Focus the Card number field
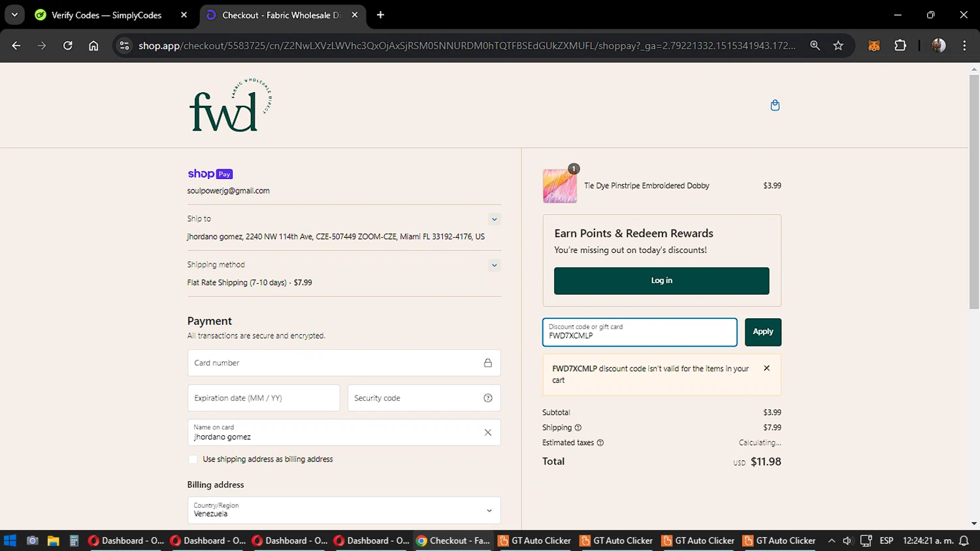 [344, 363]
